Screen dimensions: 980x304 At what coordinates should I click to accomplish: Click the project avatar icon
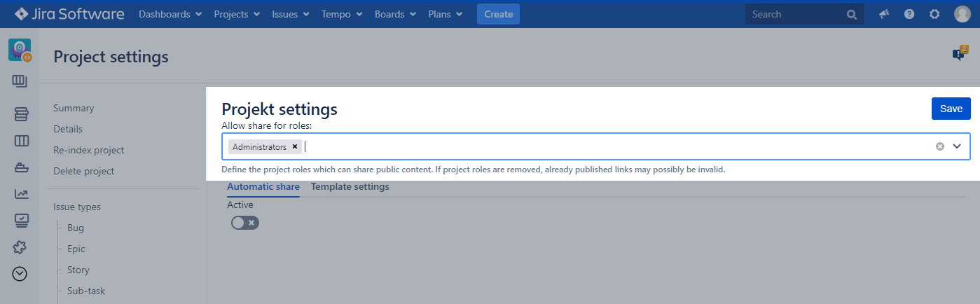click(20, 50)
